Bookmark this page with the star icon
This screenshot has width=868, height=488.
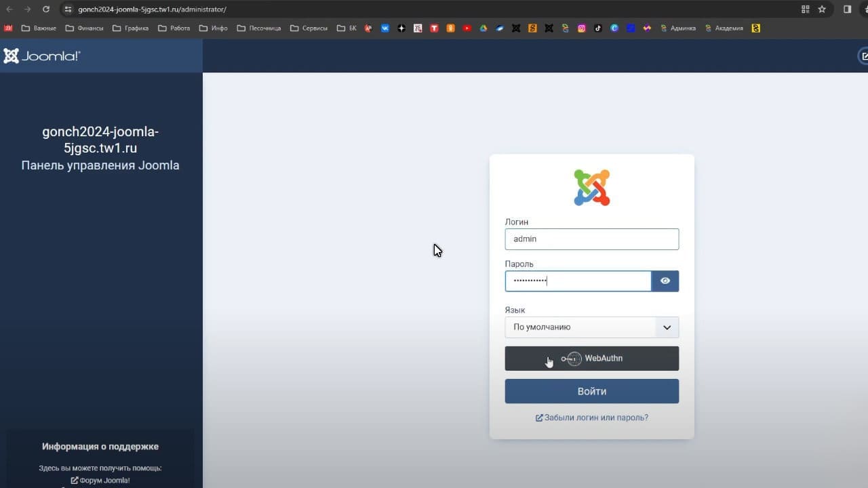pyautogui.click(x=822, y=9)
